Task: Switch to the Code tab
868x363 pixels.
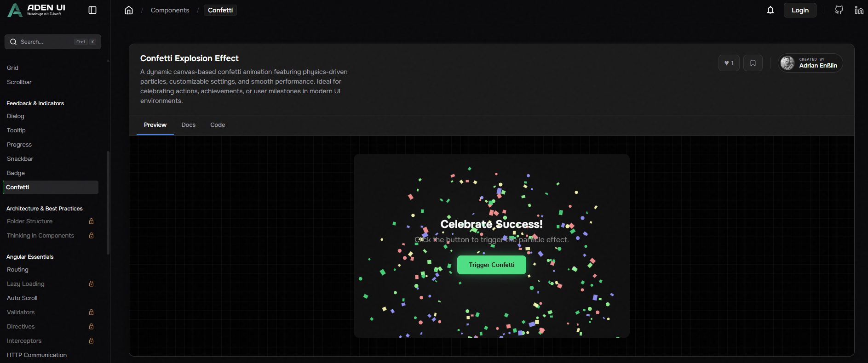Action: 218,125
